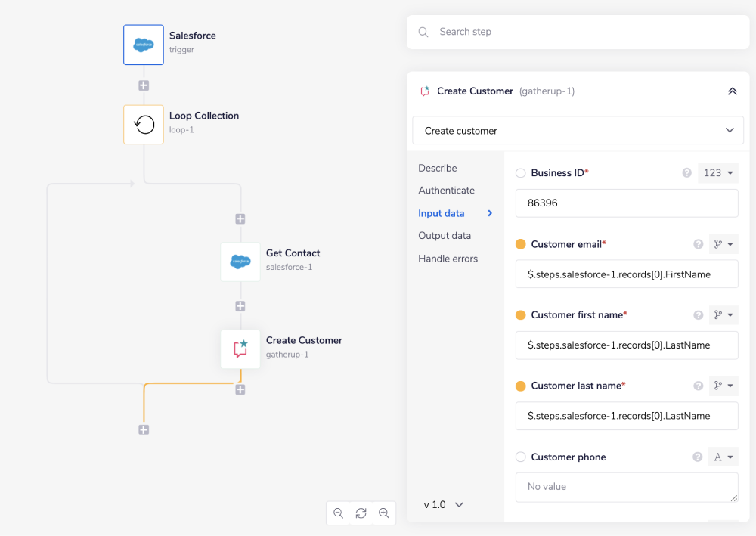
Task: Toggle the Business ID field circle
Action: [x=520, y=172]
